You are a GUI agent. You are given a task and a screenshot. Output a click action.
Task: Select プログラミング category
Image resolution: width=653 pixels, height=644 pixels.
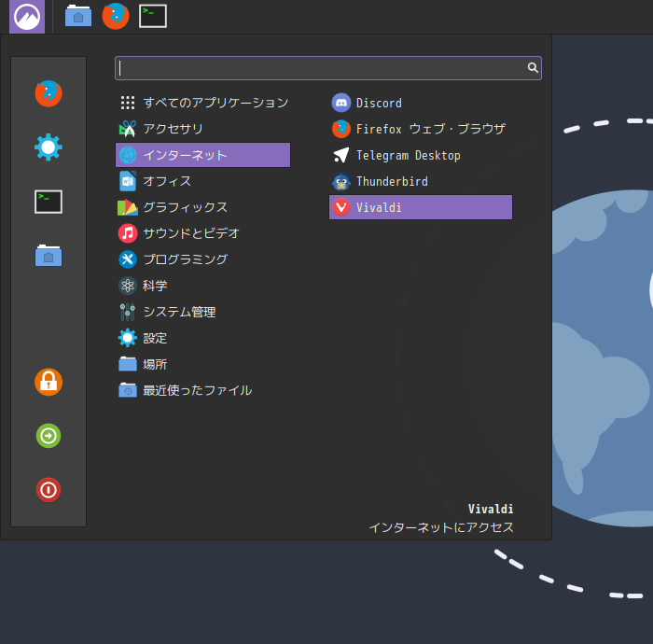point(202,259)
